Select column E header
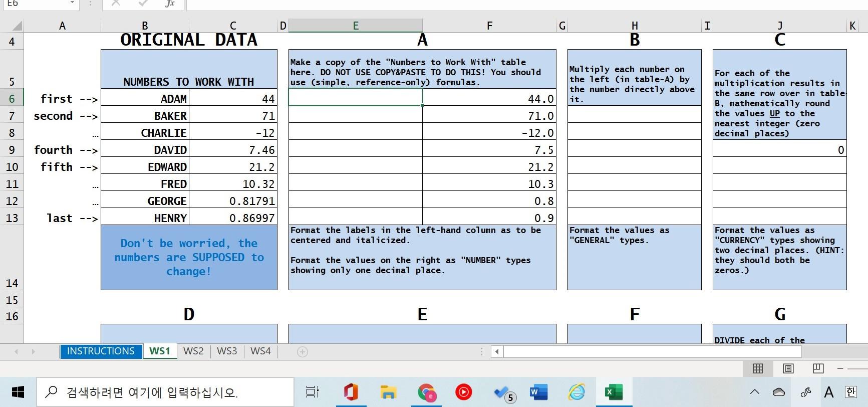Viewport: 868px width, 407px height. click(x=356, y=26)
